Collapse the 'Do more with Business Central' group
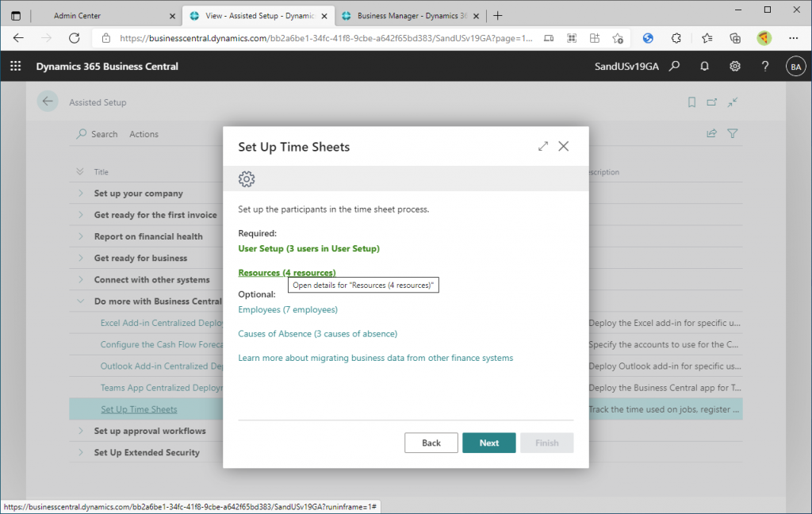The image size is (812, 514). tap(80, 301)
